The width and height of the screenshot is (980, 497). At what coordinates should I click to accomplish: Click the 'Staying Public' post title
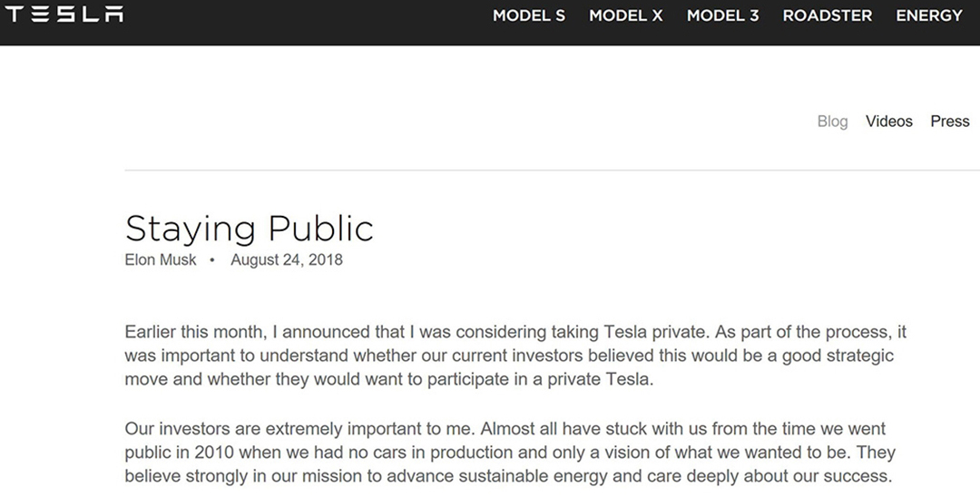tap(249, 229)
